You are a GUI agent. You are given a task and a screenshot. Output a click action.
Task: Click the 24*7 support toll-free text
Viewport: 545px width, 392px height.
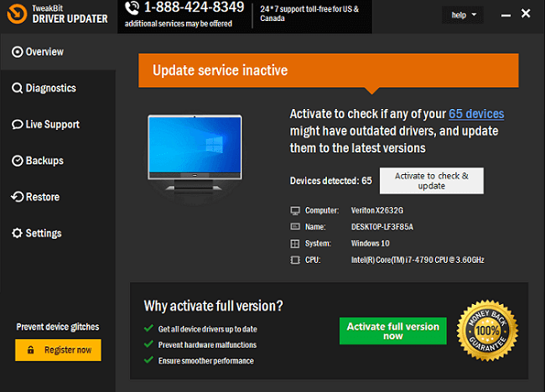[309, 13]
